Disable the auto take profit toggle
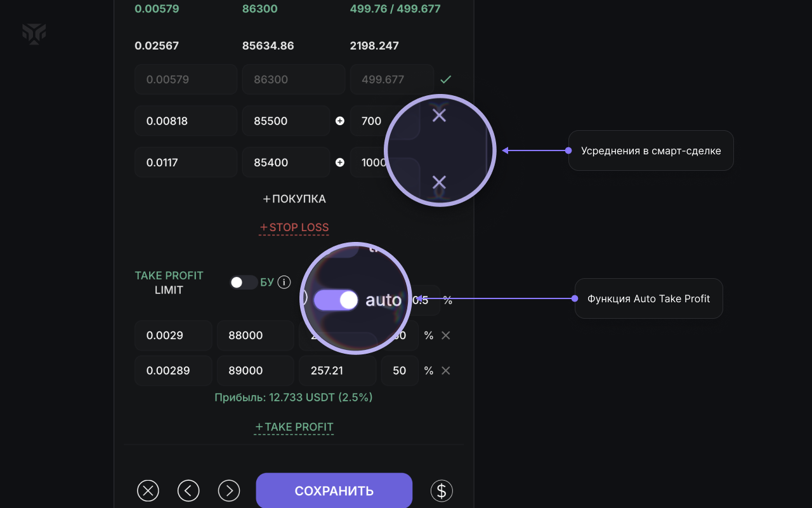Viewport: 812px width, 508px height. (x=336, y=300)
